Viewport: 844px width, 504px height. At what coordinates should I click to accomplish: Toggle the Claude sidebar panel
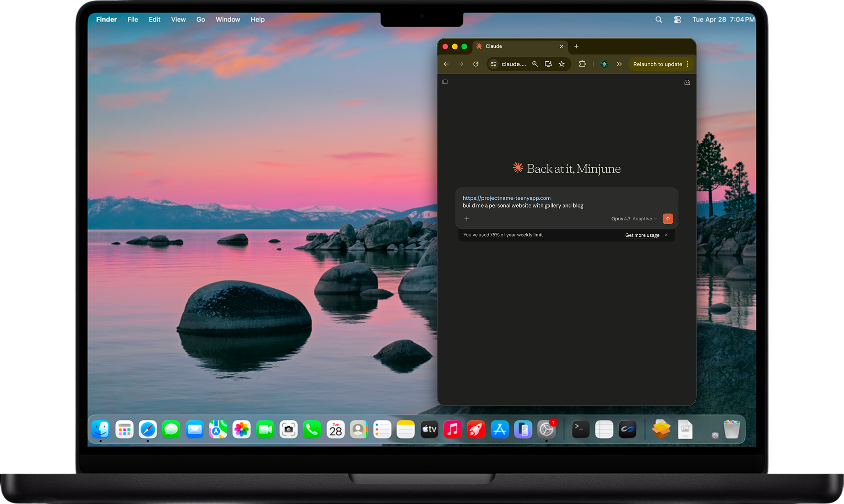[445, 82]
